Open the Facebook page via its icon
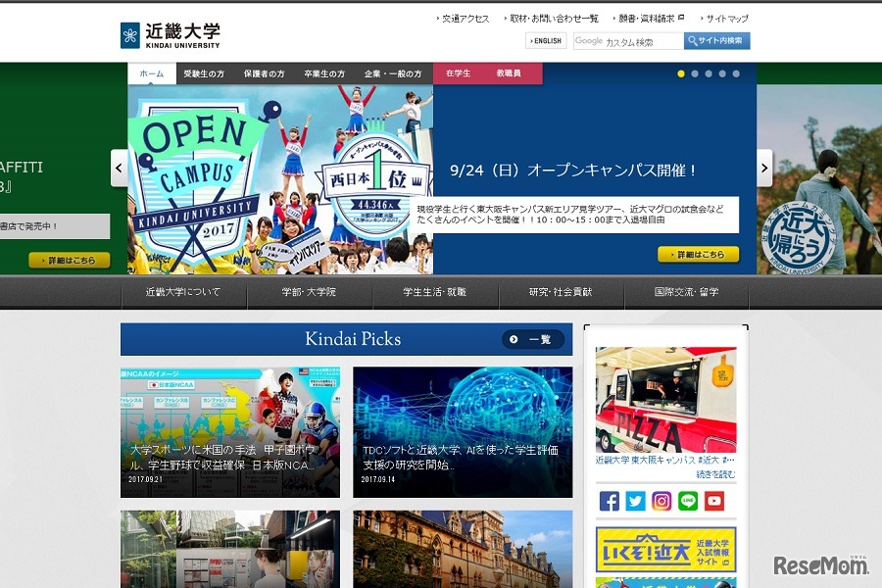The image size is (882, 588). tap(610, 501)
